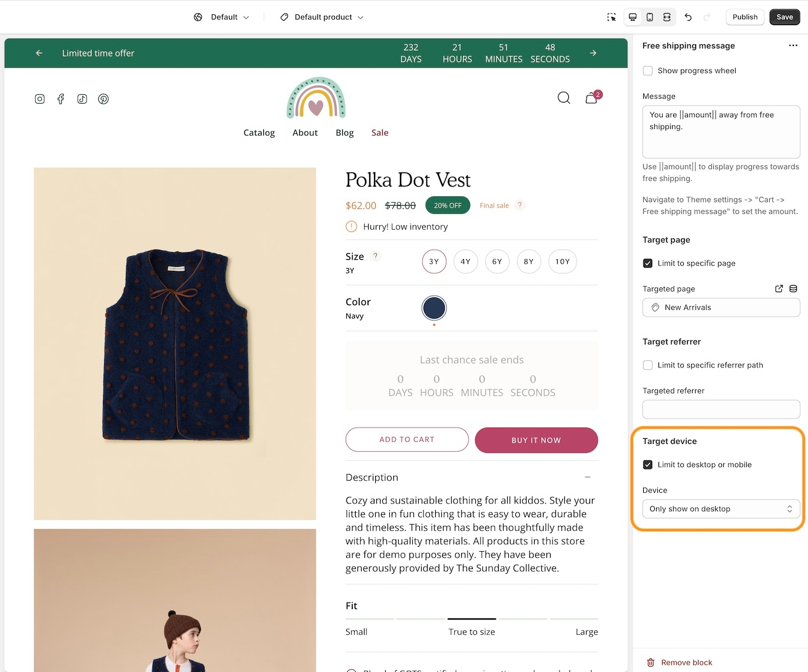808x672 pixels.
Task: Open the Device dropdown showing Only show on desktop
Action: point(721,509)
